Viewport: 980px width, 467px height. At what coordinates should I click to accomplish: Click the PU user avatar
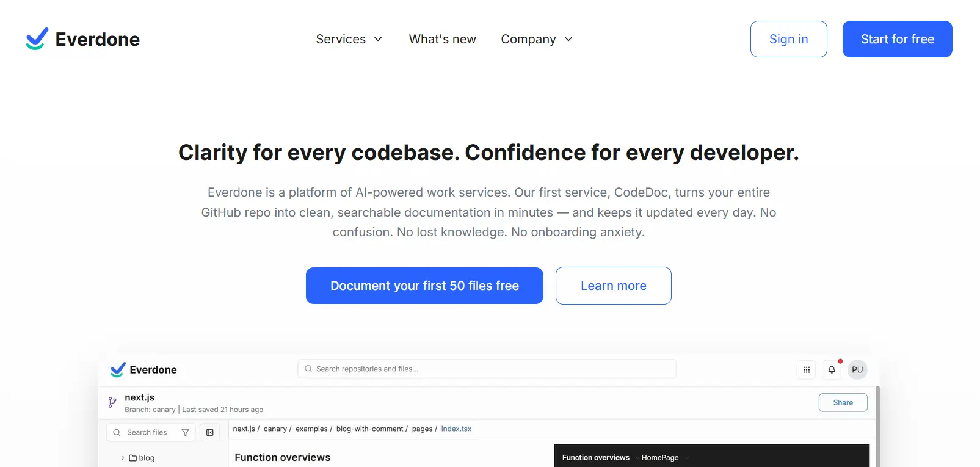tap(857, 370)
